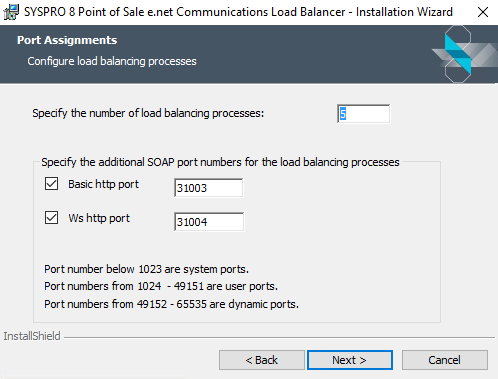
Task: Click the Ws http port field showing 31004
Action: click(209, 222)
